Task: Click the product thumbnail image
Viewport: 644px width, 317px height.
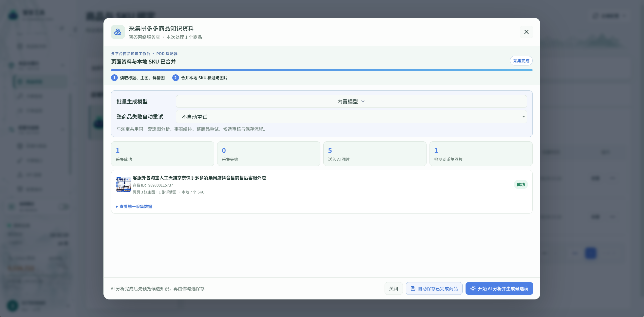Action: pos(123,184)
